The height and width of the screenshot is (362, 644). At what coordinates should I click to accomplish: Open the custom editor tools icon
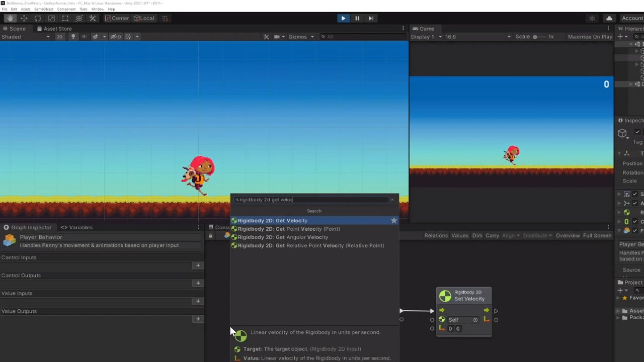click(x=93, y=18)
